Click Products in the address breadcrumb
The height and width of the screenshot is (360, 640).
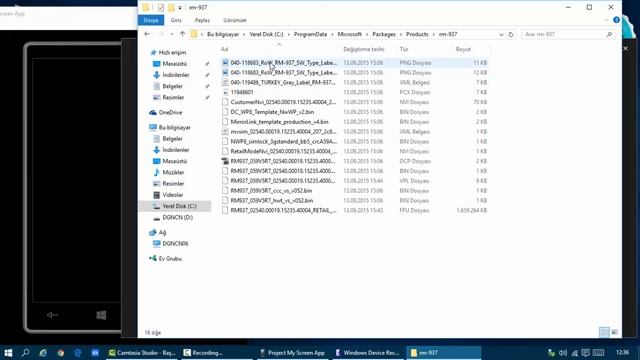coord(417,34)
